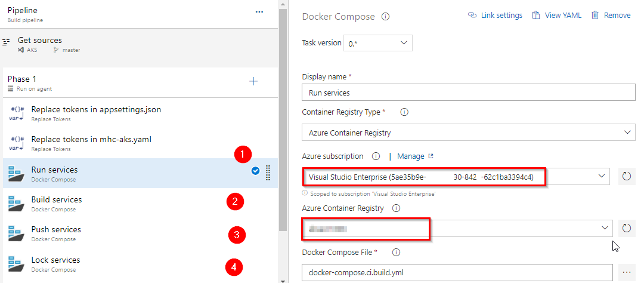Select the Push services task
This screenshot has height=283, width=644.
tap(140, 233)
